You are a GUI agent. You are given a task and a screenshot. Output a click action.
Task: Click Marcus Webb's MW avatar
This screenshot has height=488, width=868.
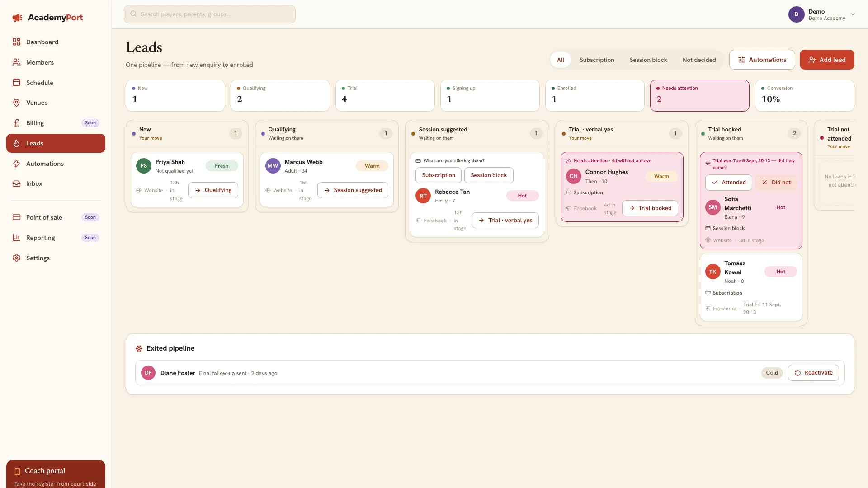(273, 166)
